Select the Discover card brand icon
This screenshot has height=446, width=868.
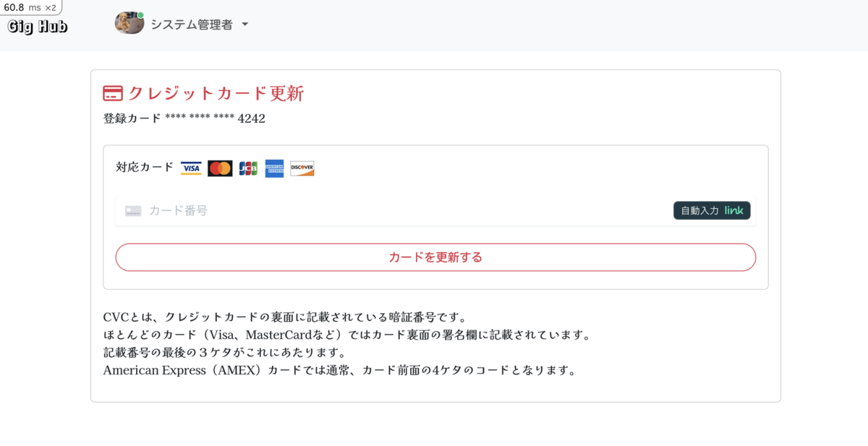[302, 168]
